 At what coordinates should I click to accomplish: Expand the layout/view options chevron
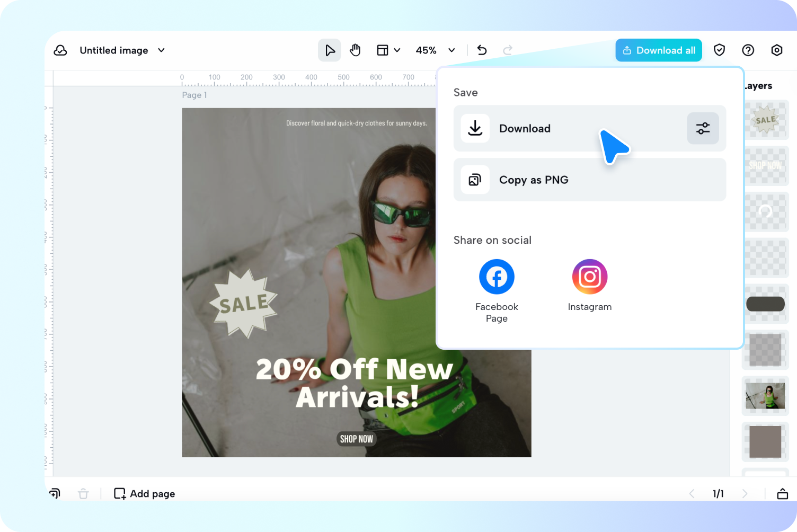(397, 50)
